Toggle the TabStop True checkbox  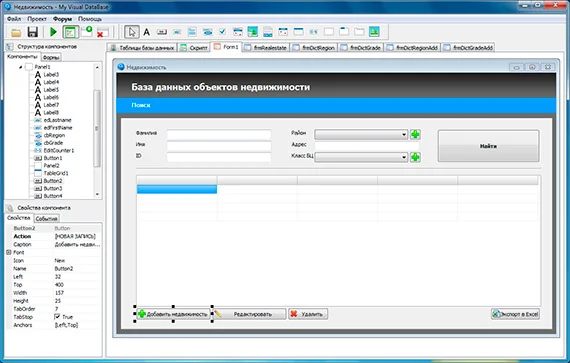click(x=57, y=317)
